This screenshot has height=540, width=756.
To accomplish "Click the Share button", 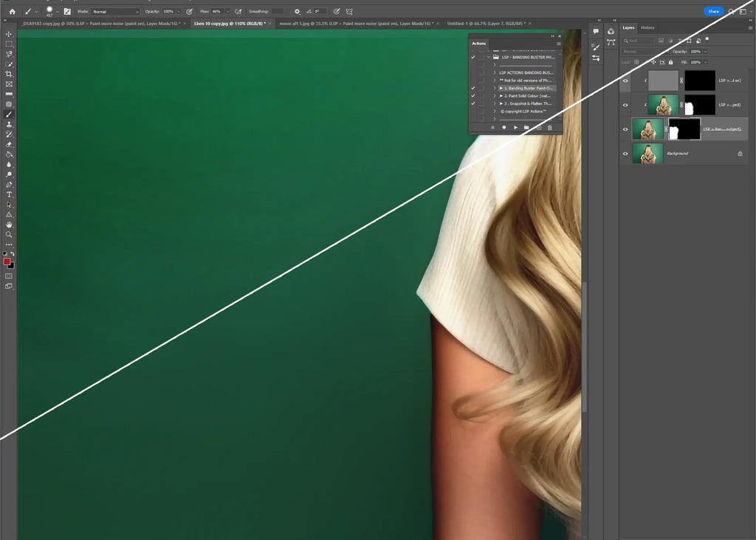I will pyautogui.click(x=713, y=12).
